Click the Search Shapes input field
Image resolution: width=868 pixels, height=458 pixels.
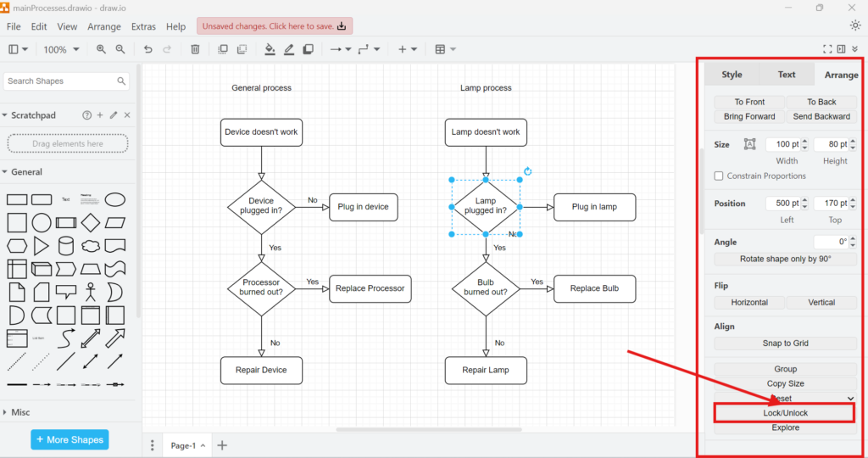[59, 81]
